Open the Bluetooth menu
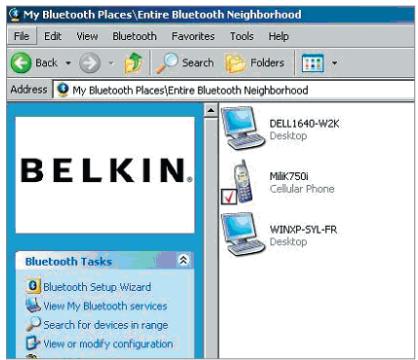This screenshot has width=418, height=360. point(135,36)
